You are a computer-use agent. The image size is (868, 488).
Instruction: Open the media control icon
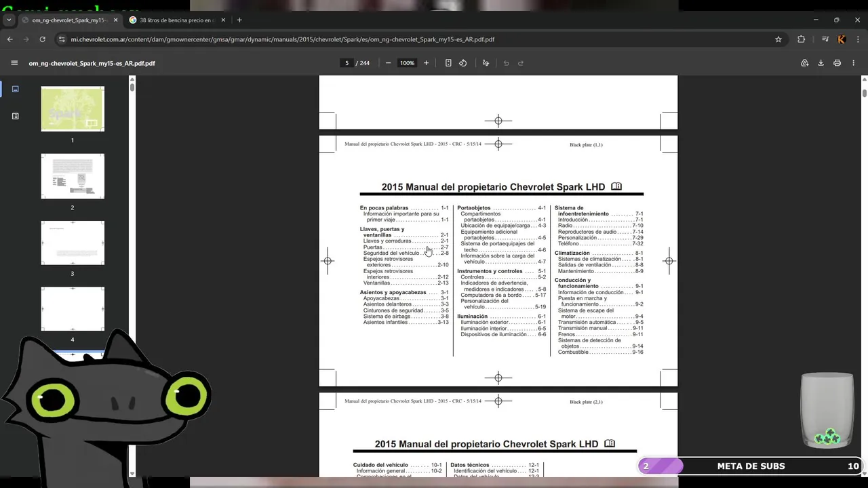coord(825,39)
